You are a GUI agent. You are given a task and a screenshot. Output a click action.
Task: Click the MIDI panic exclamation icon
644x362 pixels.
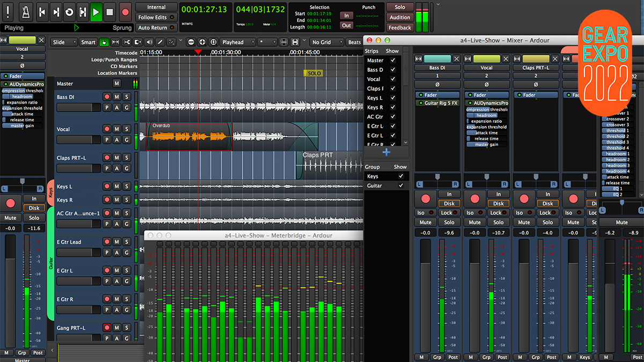pyautogui.click(x=8, y=11)
